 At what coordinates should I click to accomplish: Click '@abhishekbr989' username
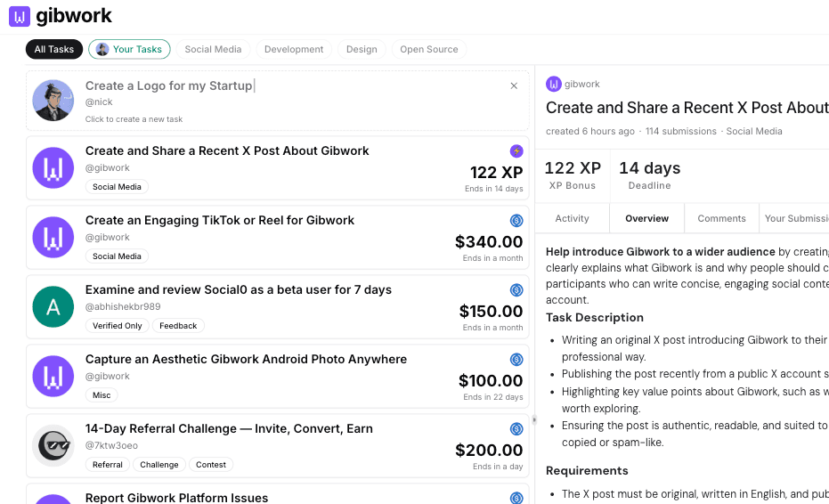click(123, 306)
